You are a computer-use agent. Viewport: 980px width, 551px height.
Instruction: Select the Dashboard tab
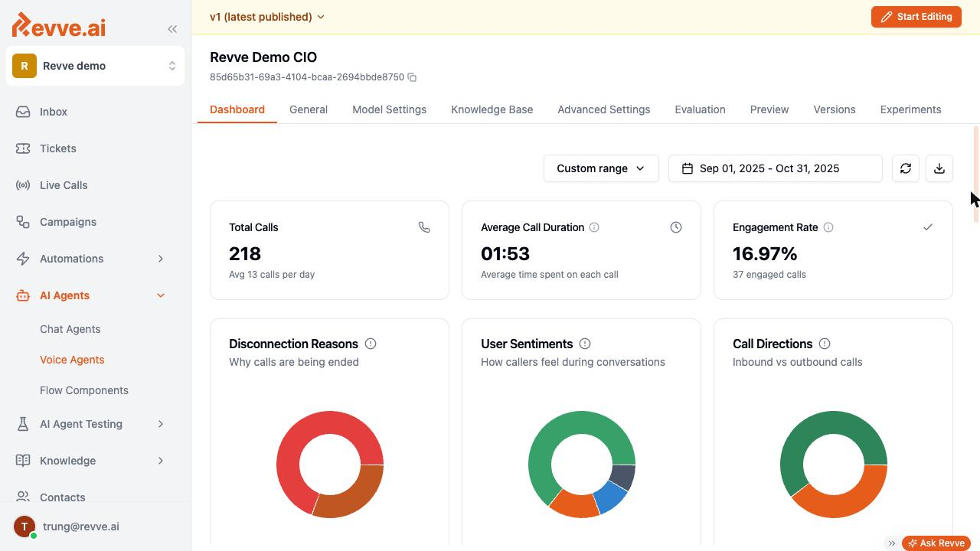(x=237, y=109)
